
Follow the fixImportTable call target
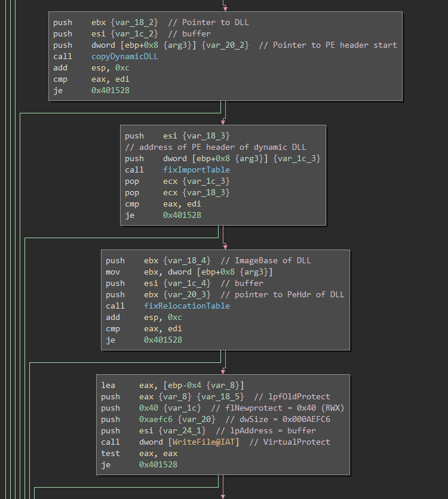[196, 170]
